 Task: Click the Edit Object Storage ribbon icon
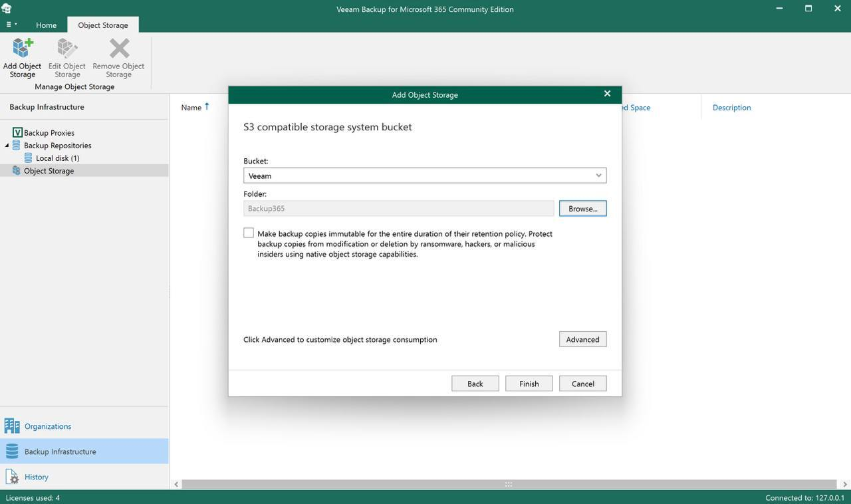66,49
